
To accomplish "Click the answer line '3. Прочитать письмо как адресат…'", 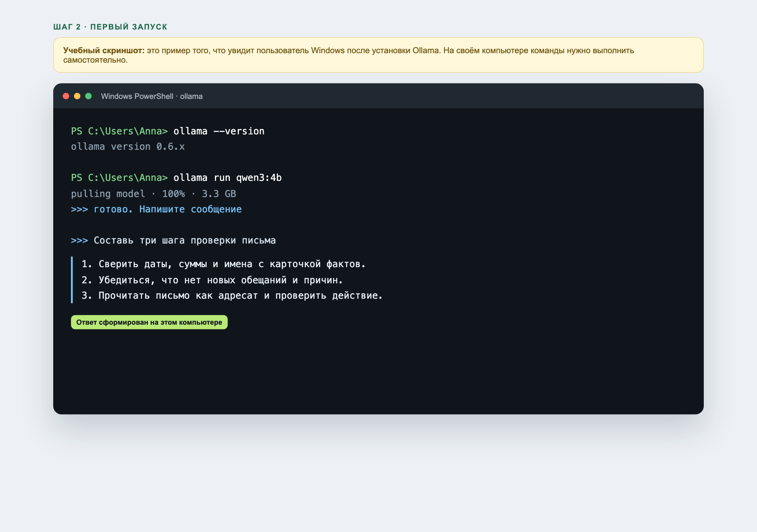I will coord(232,296).
